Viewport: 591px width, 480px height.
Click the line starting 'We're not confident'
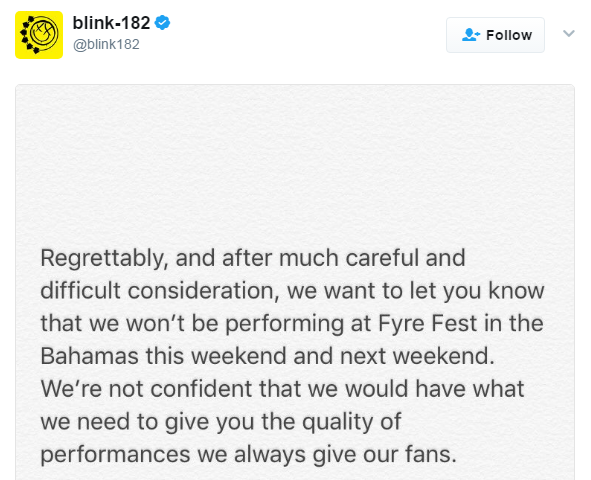[282, 390]
